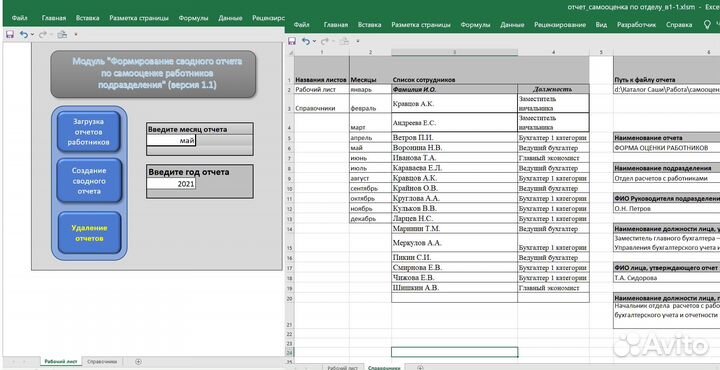Viewport: 720px width, 370px height.
Task: Select cell with Воронина Н.В.
Action: (455, 148)
